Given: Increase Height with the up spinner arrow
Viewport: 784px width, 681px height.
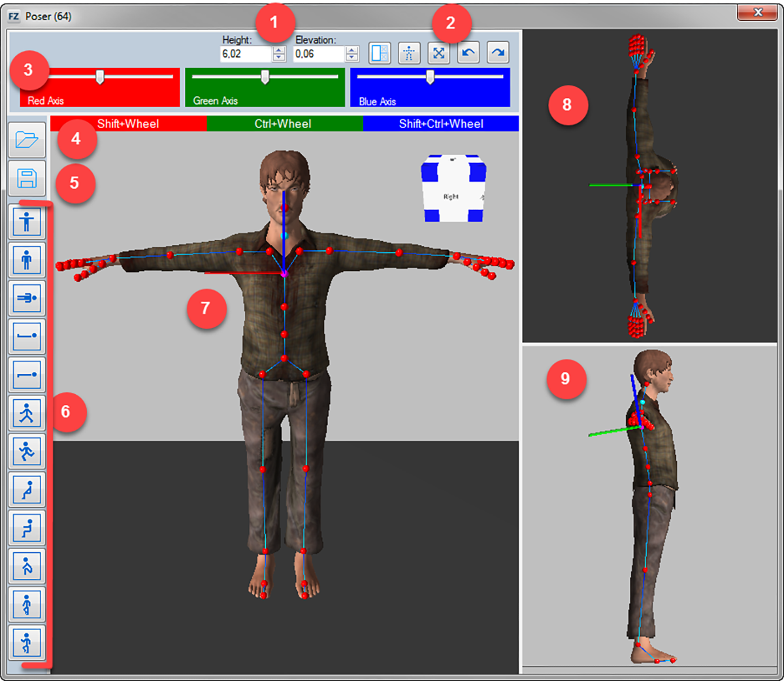Looking at the screenshot, I should pyautogui.click(x=279, y=50).
